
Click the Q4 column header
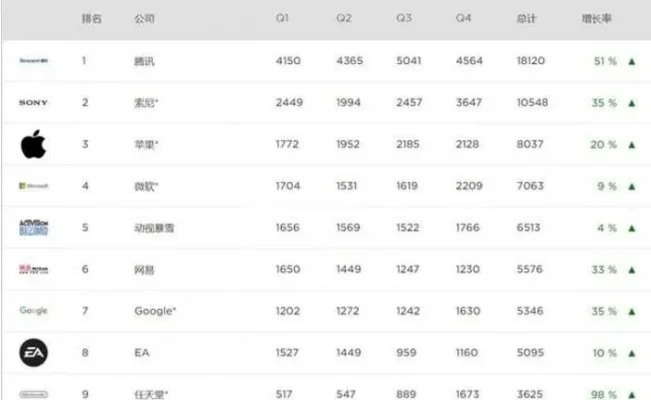pos(463,18)
